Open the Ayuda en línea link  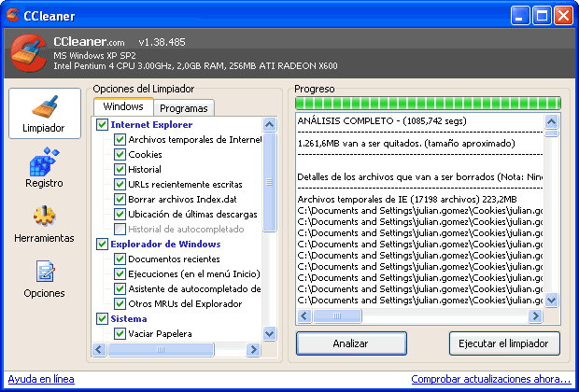41,380
